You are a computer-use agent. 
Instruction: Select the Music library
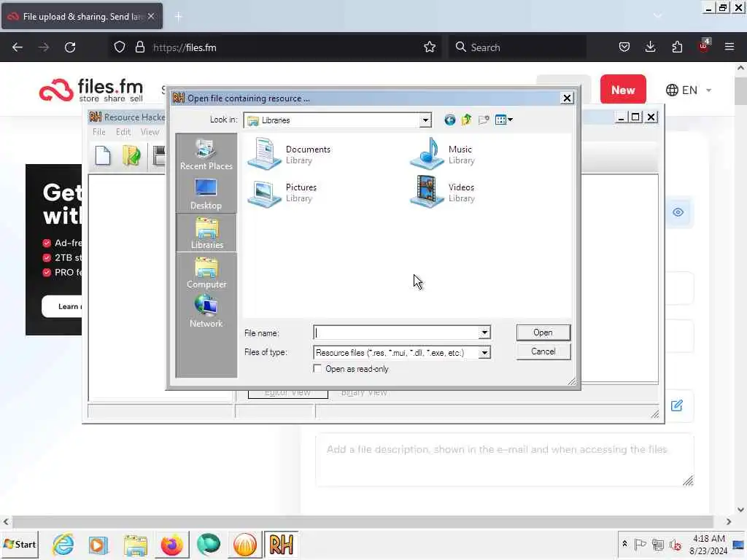443,155
